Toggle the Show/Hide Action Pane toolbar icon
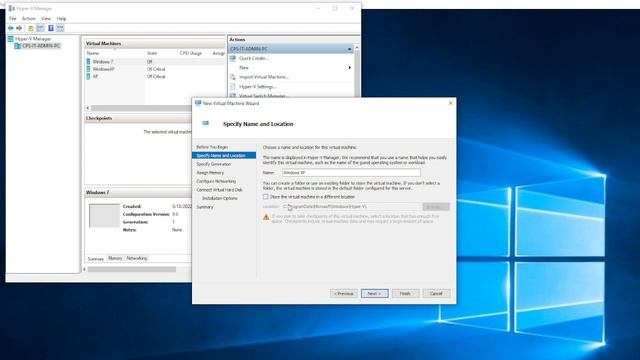The height and width of the screenshot is (360, 640). pyautogui.click(x=60, y=28)
